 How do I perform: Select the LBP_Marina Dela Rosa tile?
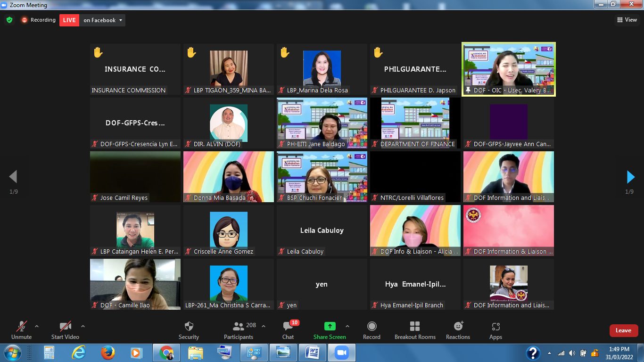pyautogui.click(x=322, y=69)
